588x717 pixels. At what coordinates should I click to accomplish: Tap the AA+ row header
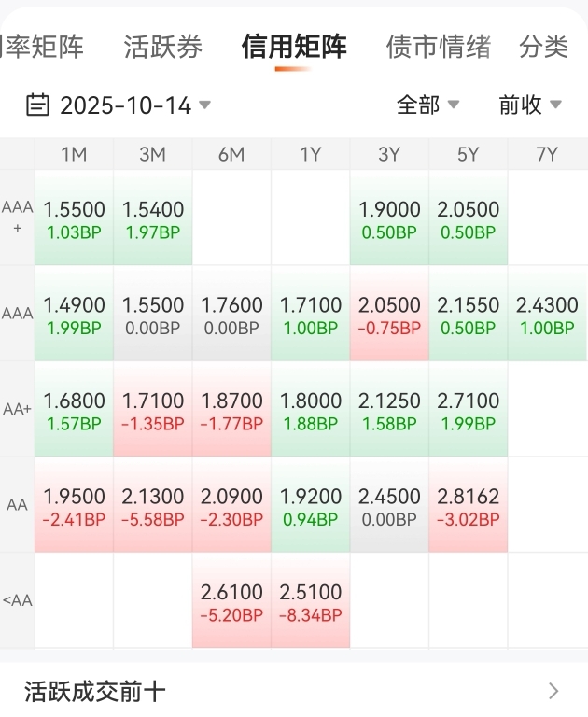pos(17,409)
